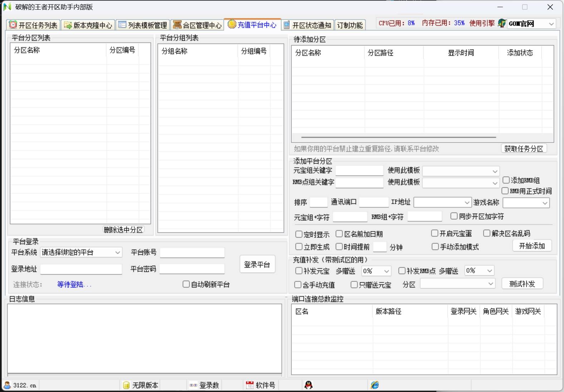This screenshot has height=392, width=564.
Task: Click the 显示时间 column header
Action: [461, 53]
